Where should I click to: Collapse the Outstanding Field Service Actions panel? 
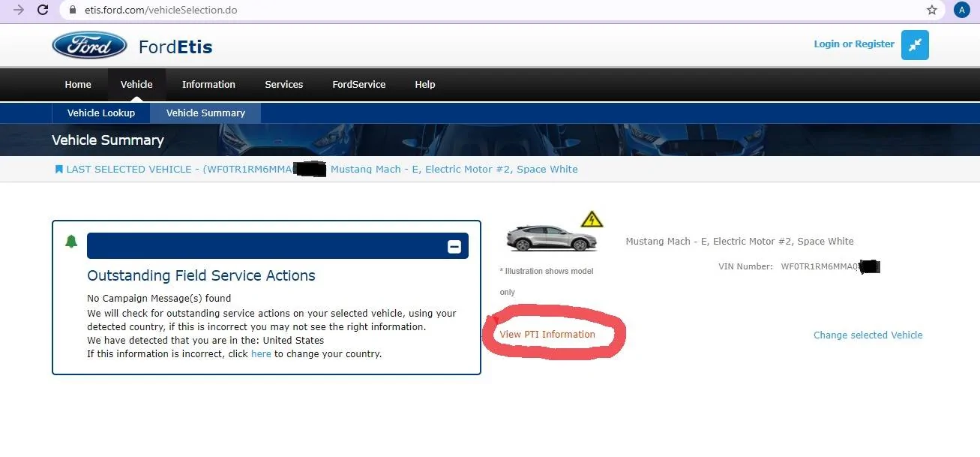pyautogui.click(x=454, y=246)
